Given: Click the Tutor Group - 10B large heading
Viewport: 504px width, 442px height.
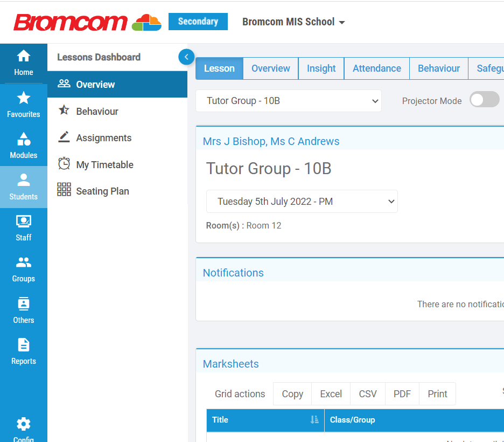Looking at the screenshot, I should point(269,169).
